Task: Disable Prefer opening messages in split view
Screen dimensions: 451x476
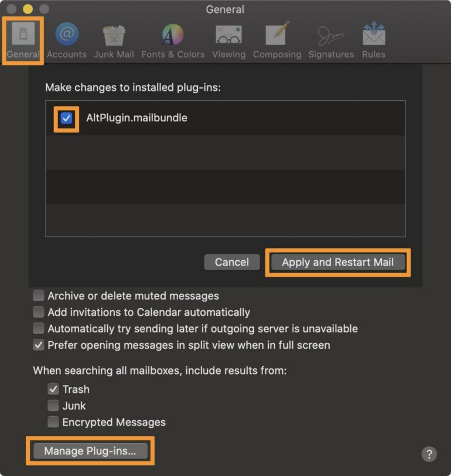Action: [x=39, y=345]
